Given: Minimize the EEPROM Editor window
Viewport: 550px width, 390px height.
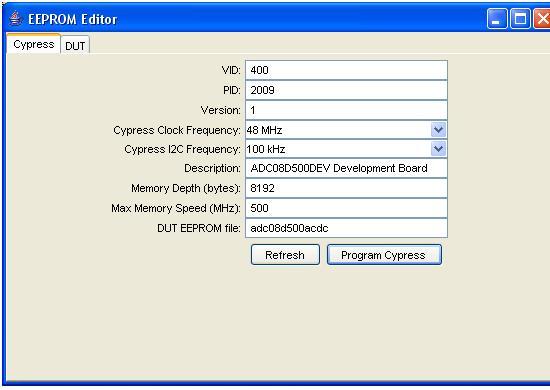Looking at the screenshot, I should 497,19.
